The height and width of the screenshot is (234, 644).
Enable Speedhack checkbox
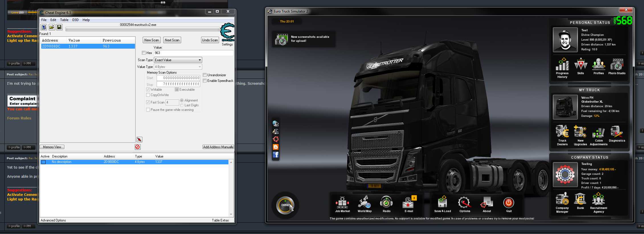coord(205,81)
